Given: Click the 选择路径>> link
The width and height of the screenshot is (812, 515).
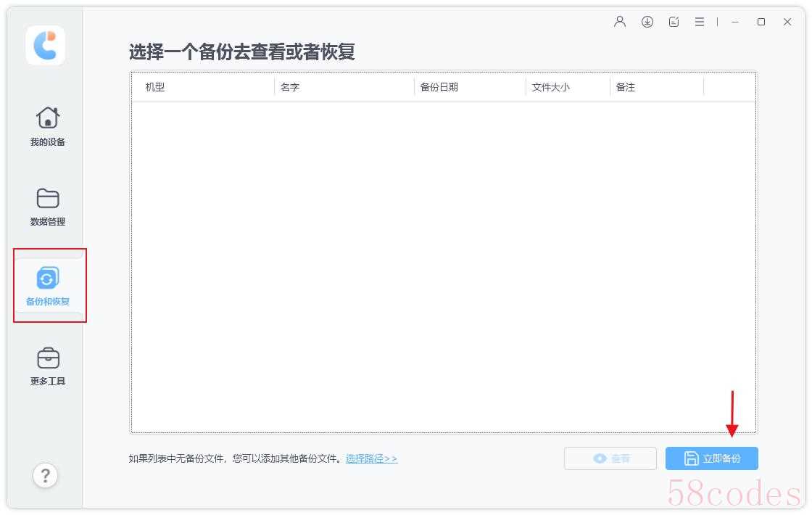Looking at the screenshot, I should (371, 458).
